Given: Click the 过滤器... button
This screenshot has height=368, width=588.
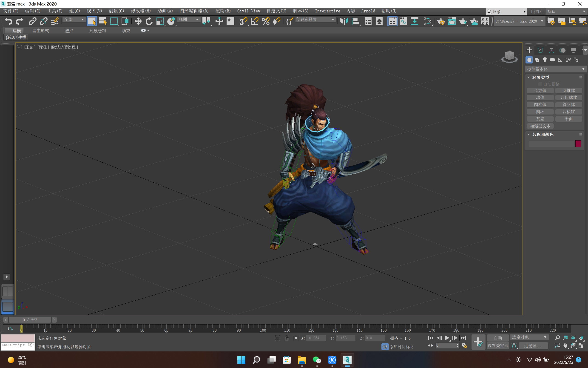Looking at the screenshot, I should [x=533, y=346].
